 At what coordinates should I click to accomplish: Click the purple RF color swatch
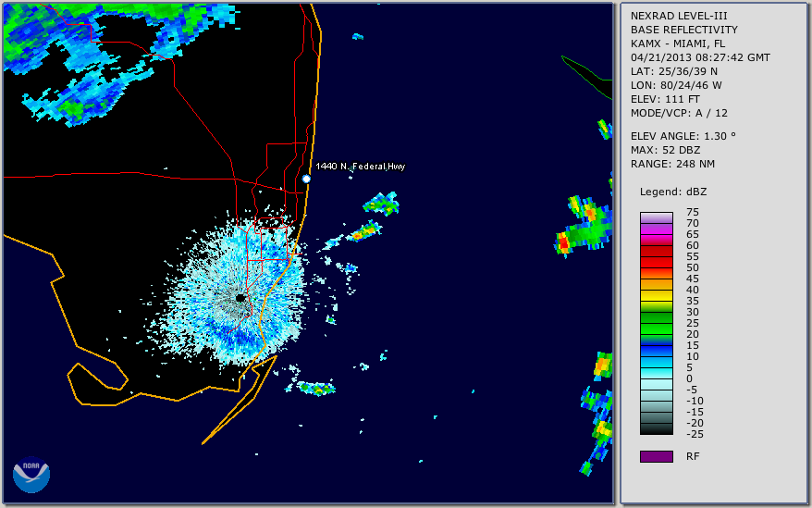(x=657, y=456)
